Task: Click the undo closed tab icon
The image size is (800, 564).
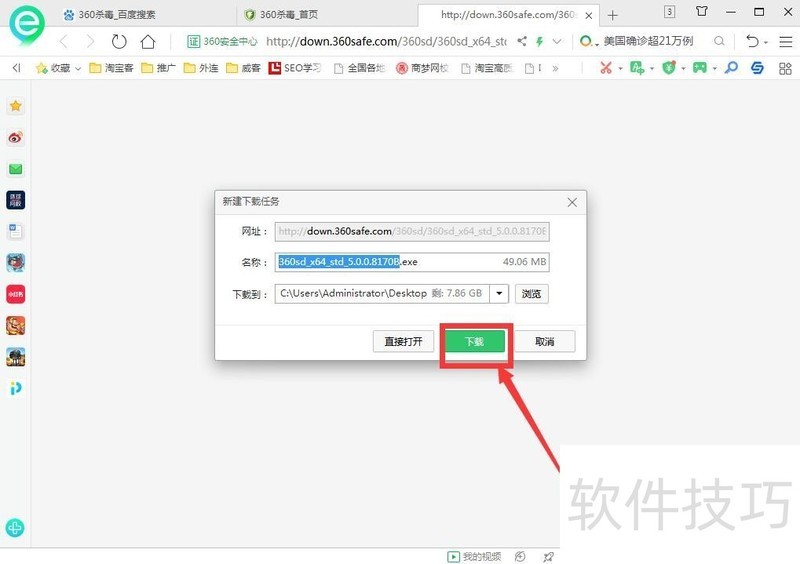Action: 752,41
